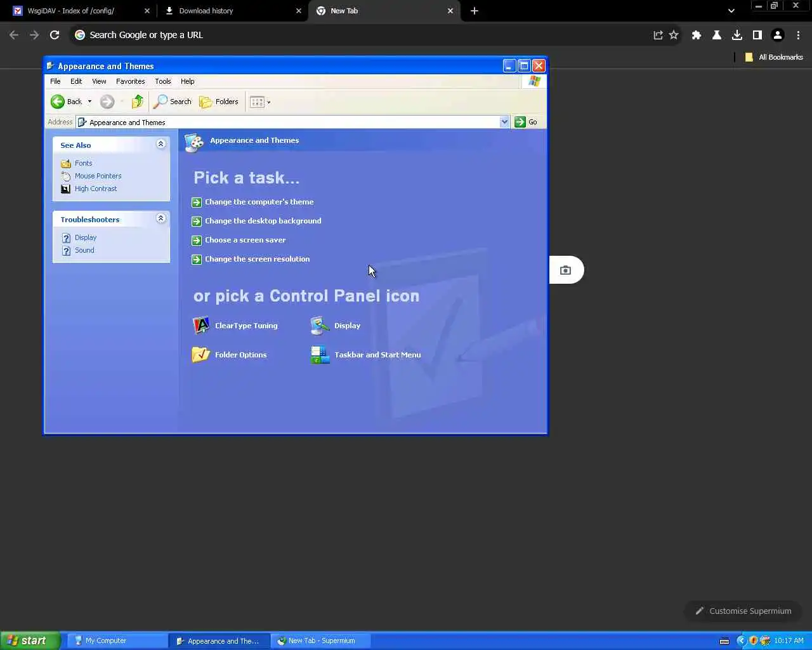812x650 pixels.
Task: Switch to New Tab - Supermium taskbar button
Action: point(321,640)
